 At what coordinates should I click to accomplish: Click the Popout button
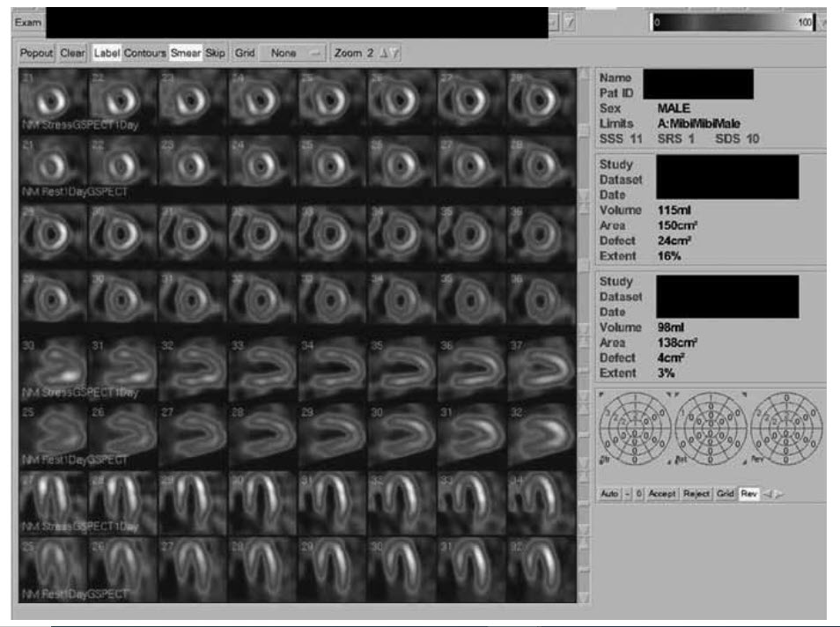(38, 53)
